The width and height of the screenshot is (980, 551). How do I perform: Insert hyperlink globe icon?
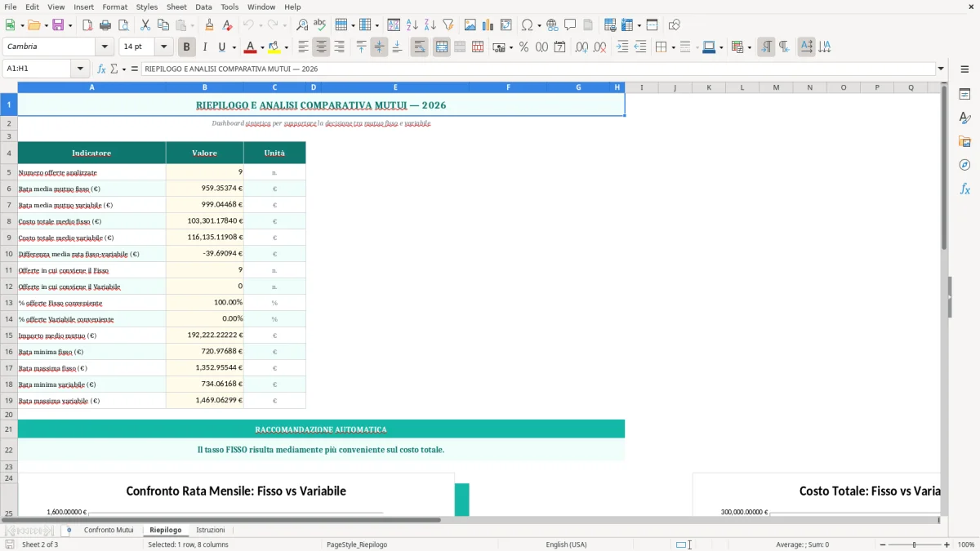(x=552, y=25)
